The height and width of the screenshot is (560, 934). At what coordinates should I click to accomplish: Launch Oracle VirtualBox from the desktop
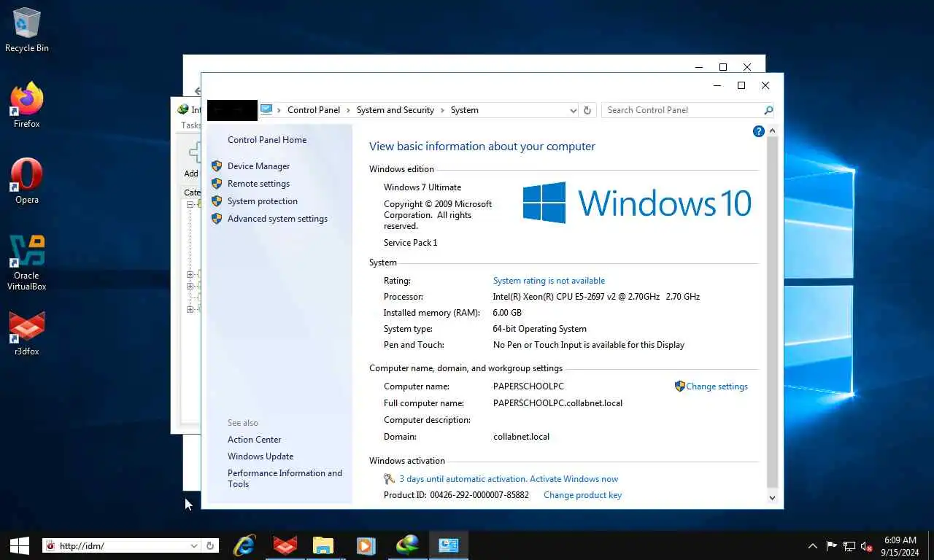(x=27, y=262)
